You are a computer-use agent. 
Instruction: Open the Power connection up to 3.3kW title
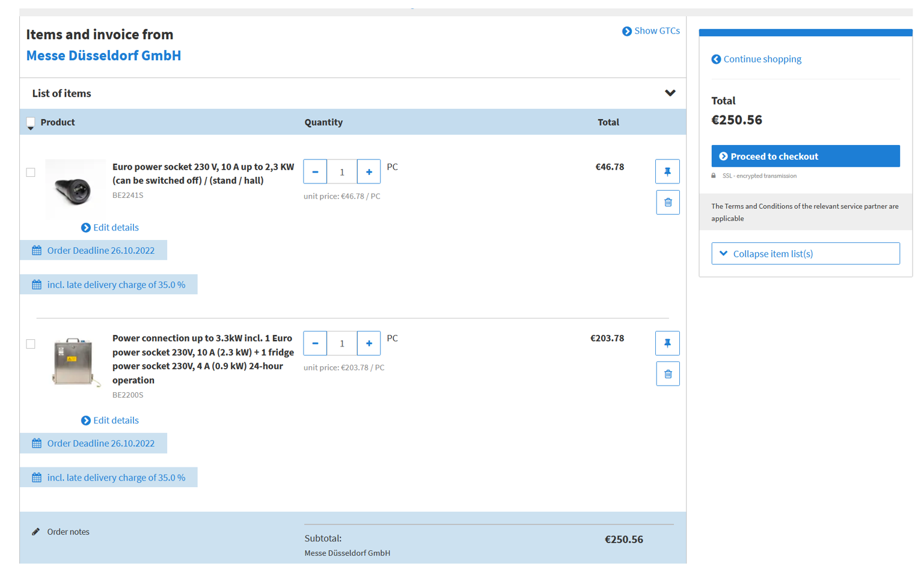[x=203, y=358]
